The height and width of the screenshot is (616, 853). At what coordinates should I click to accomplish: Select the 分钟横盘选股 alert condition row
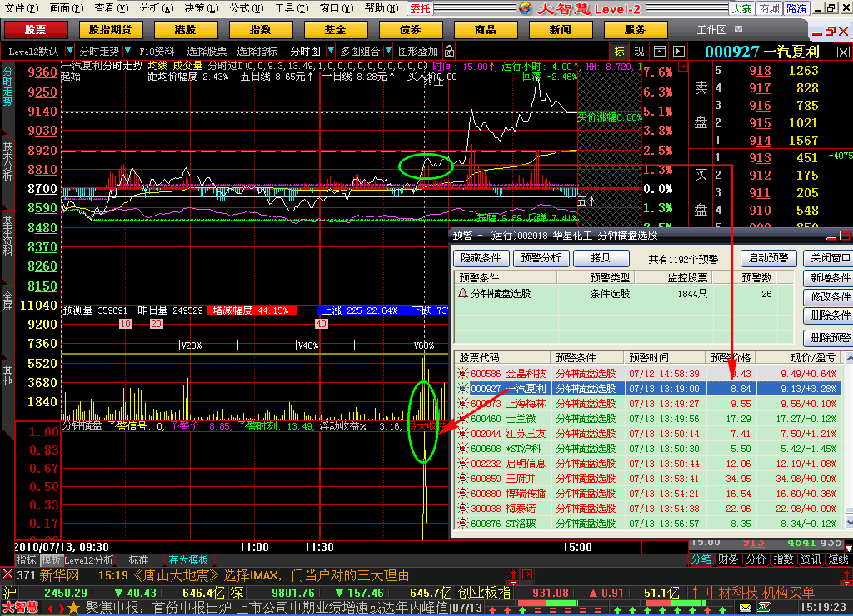(623, 294)
